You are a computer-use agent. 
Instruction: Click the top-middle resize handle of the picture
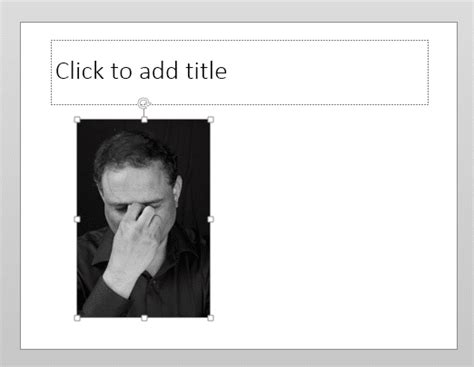click(144, 120)
